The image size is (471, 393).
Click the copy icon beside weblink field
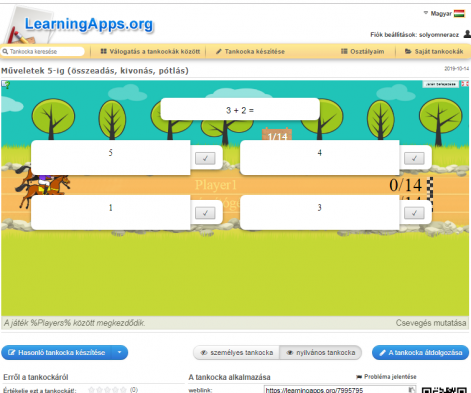412,389
